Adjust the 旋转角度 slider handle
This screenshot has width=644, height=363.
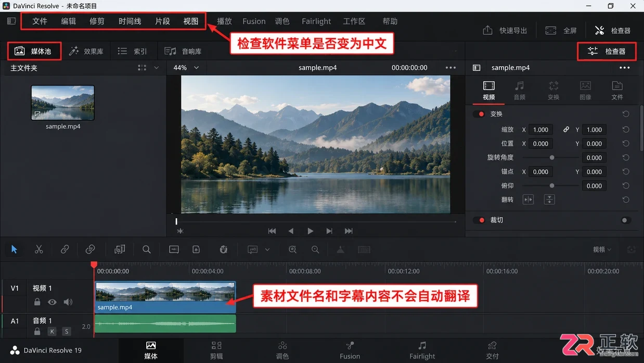(552, 158)
